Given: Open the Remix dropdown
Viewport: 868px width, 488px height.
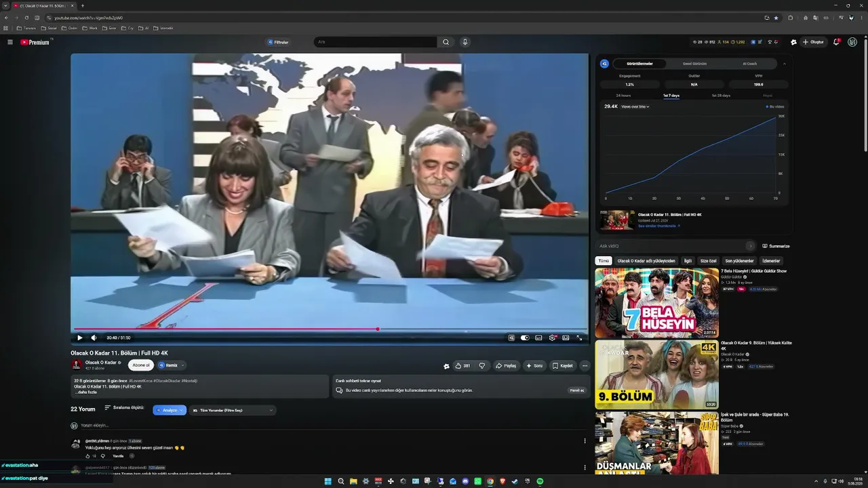Looking at the screenshot, I should pyautogui.click(x=172, y=365).
